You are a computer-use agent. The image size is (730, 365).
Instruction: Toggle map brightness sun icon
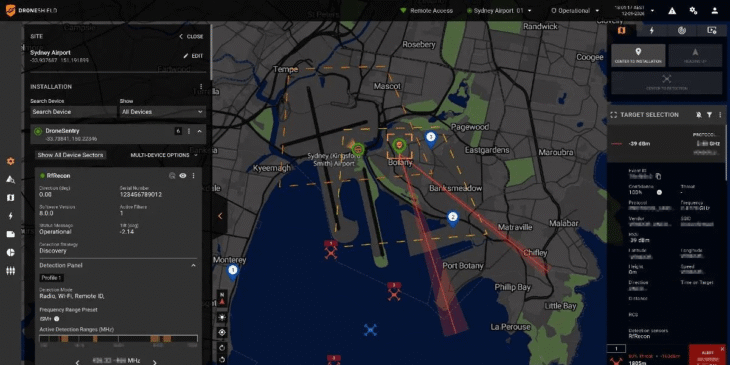tap(222, 317)
